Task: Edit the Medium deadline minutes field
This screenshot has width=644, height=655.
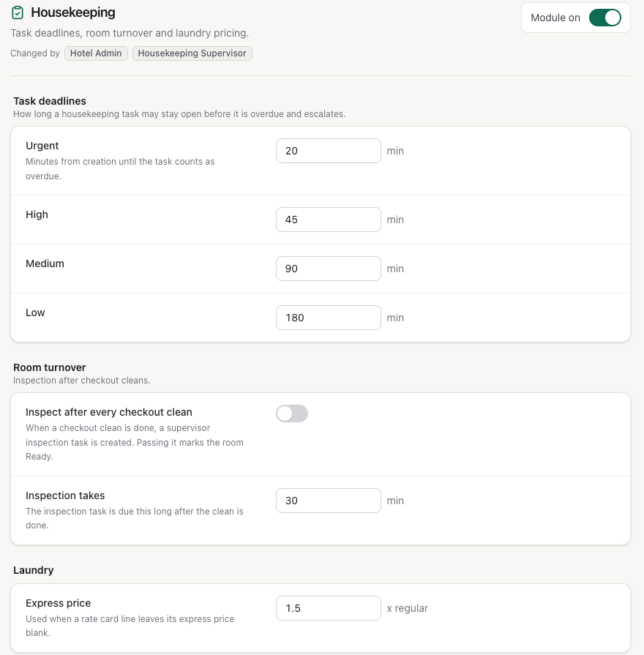Action: click(329, 269)
